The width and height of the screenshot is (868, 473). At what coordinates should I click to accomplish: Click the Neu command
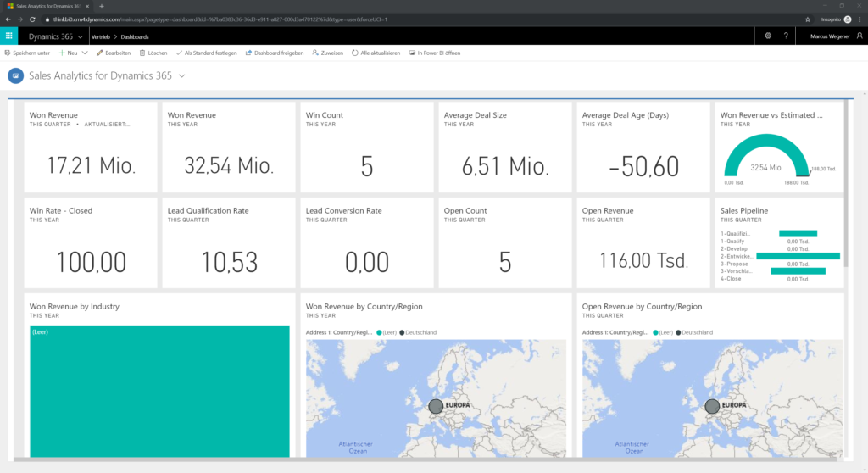pos(68,53)
